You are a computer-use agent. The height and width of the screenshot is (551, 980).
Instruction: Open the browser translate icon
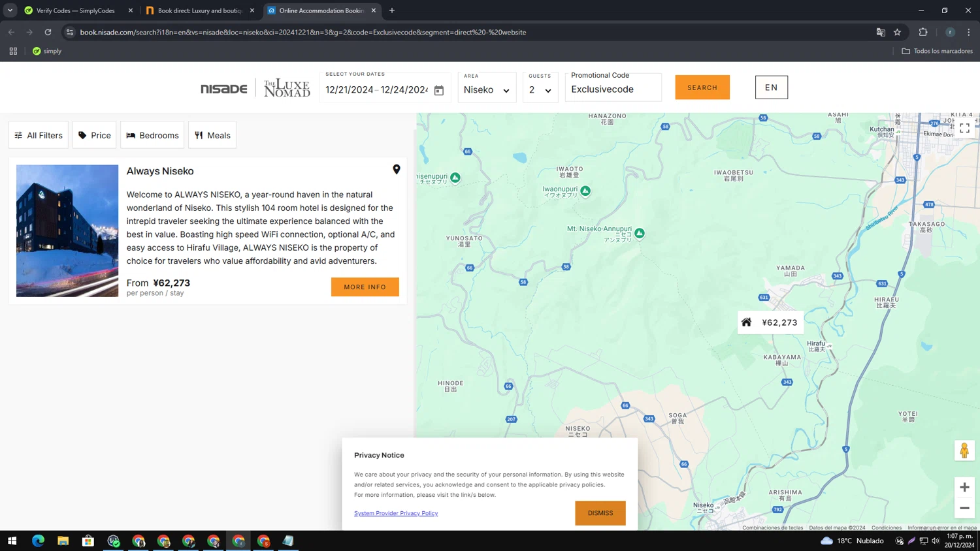pos(881,32)
